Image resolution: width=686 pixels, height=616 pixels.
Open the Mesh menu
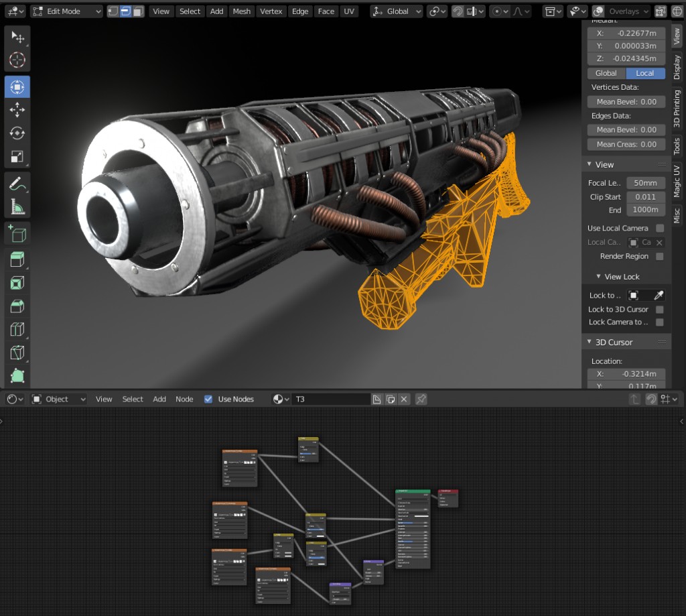(241, 11)
